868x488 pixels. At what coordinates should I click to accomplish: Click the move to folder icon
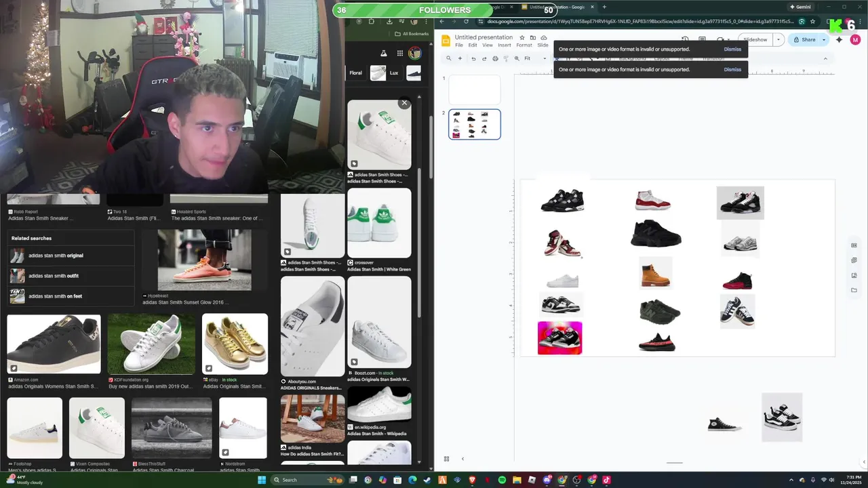[533, 37]
